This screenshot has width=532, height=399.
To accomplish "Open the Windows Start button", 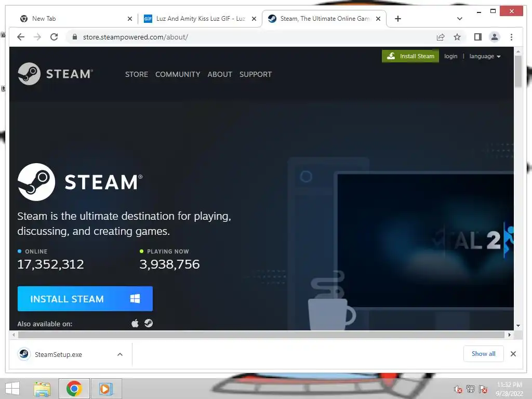I will click(x=12, y=389).
